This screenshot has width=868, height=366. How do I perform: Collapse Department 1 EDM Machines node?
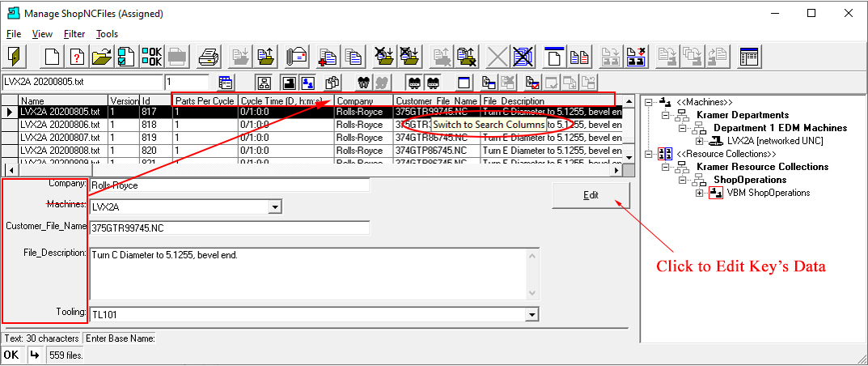tap(682, 129)
